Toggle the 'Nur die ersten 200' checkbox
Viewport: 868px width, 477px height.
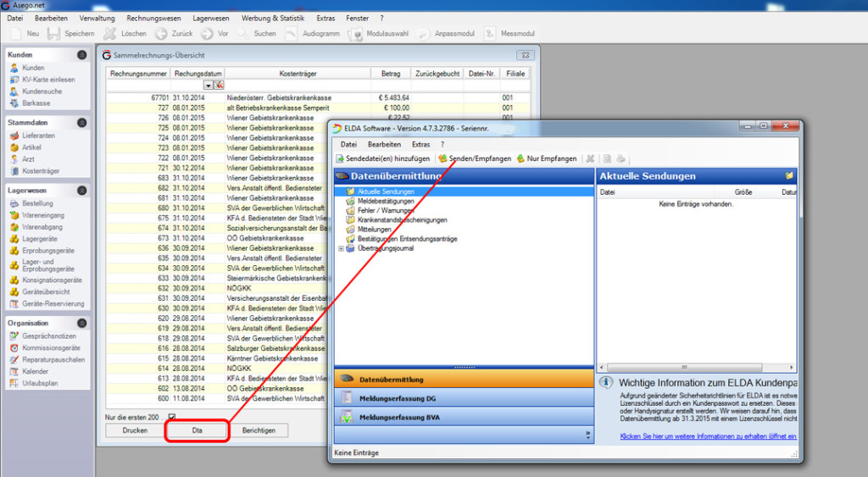171,417
